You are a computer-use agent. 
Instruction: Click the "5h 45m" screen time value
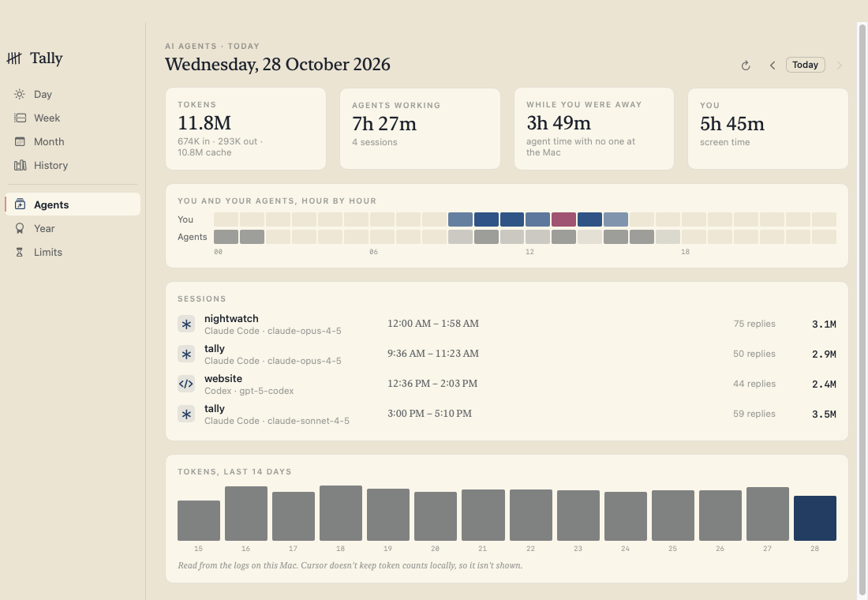(x=732, y=124)
